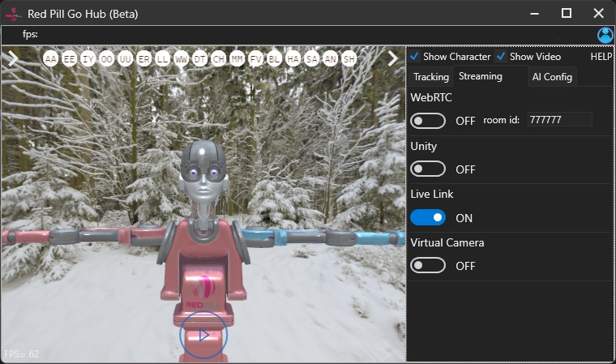Click the Red Pill app logo

tap(13, 13)
